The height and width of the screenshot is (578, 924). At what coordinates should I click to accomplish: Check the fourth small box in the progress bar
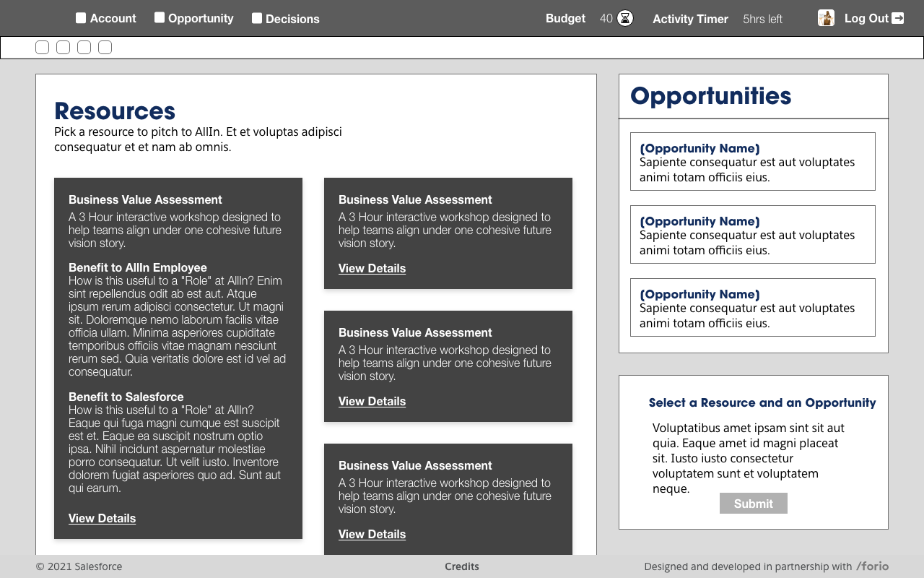(x=105, y=48)
